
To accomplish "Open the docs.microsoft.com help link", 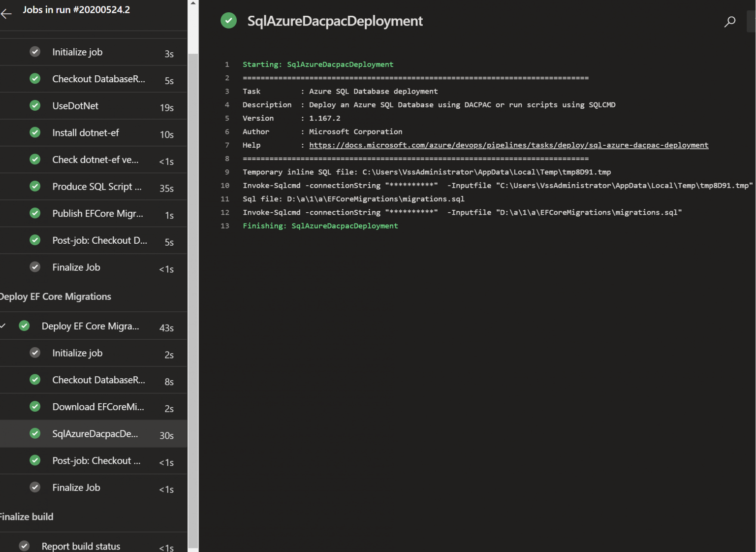I will (x=508, y=145).
